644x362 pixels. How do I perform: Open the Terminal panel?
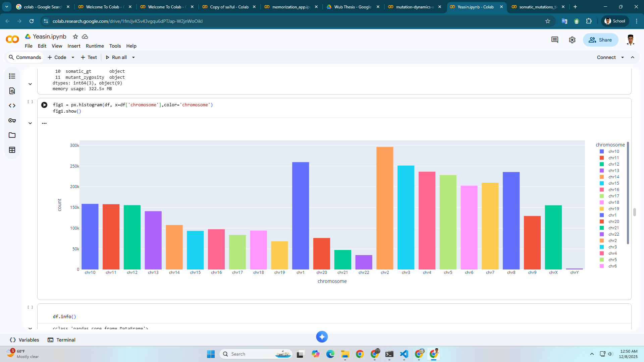(x=62, y=340)
